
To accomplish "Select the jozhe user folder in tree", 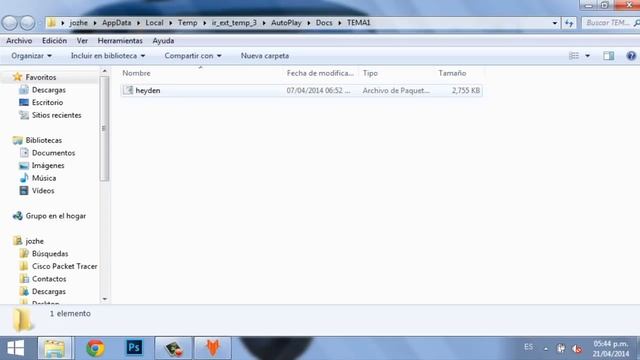I will point(34,241).
